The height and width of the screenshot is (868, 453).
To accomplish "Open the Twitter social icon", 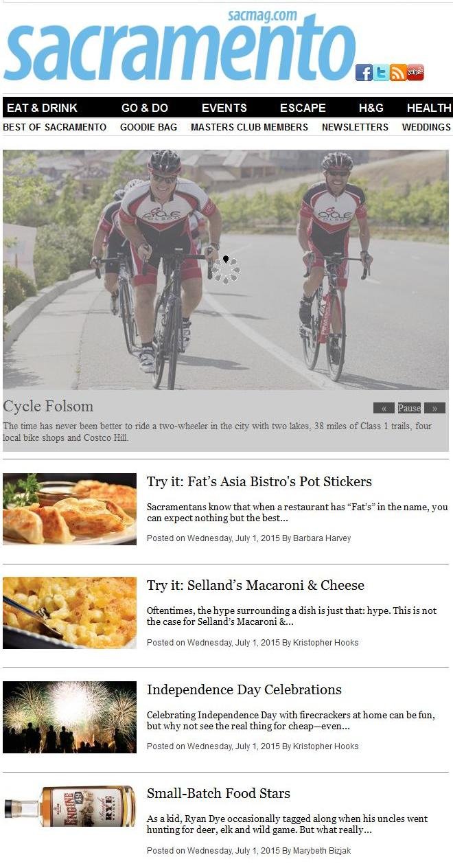I will click(381, 72).
